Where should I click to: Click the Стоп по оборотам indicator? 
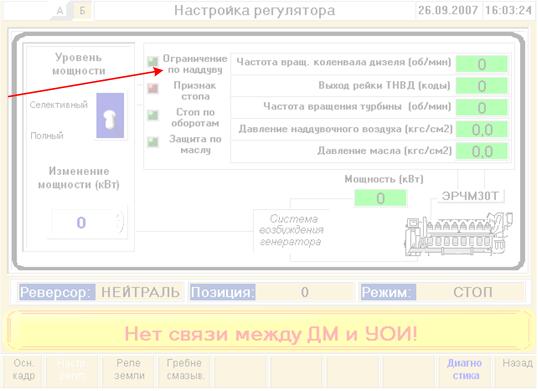click(x=153, y=115)
